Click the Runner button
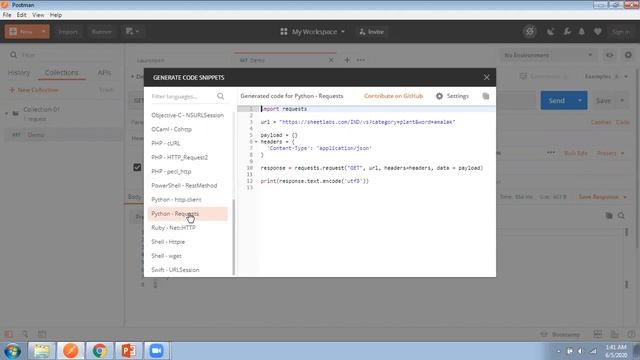 (x=102, y=31)
